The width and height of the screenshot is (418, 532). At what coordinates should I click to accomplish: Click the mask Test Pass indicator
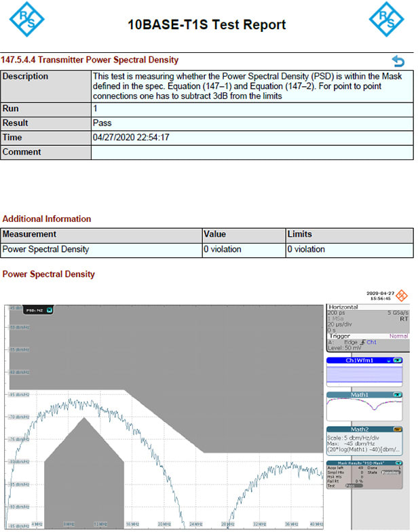354,486
